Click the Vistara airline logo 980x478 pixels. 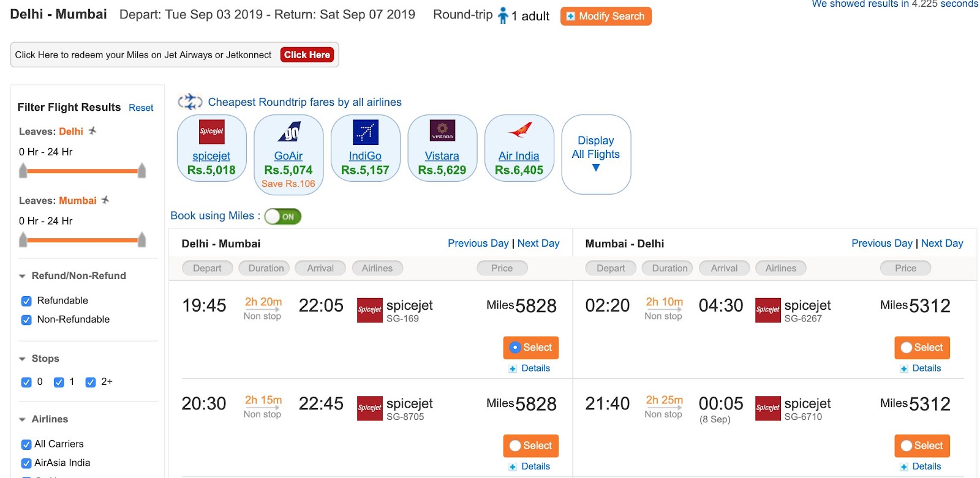(442, 130)
